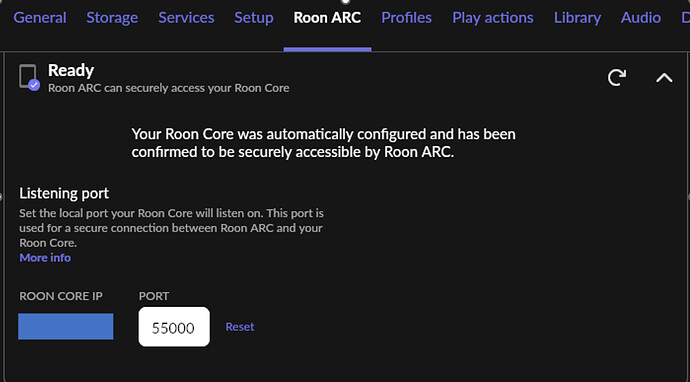The width and height of the screenshot is (690, 382).
Task: Switch to Play actions tab
Action: coord(493,18)
